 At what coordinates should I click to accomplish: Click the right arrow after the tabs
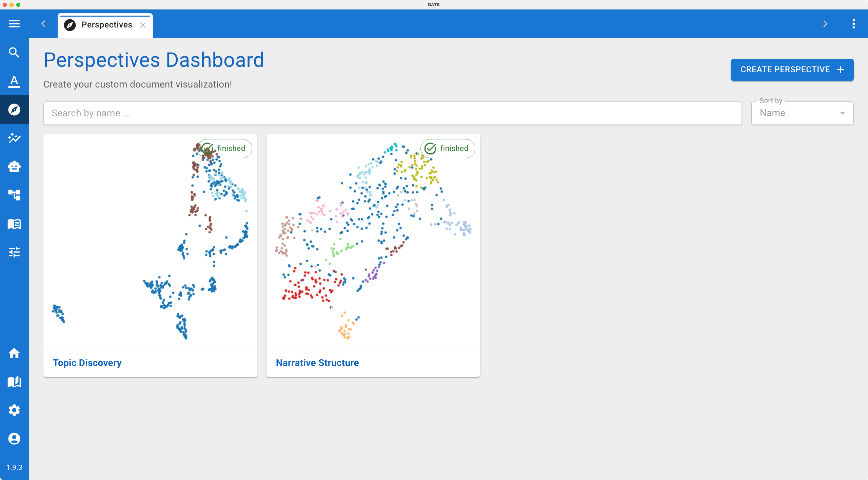[825, 24]
